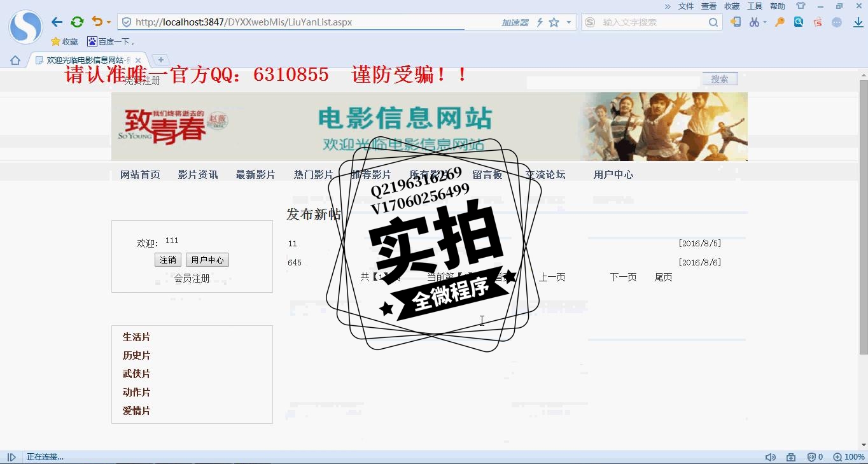This screenshot has width=868, height=464.
Task: Click the 收藏 favorites star in bookmarks bar
Action: click(x=64, y=41)
